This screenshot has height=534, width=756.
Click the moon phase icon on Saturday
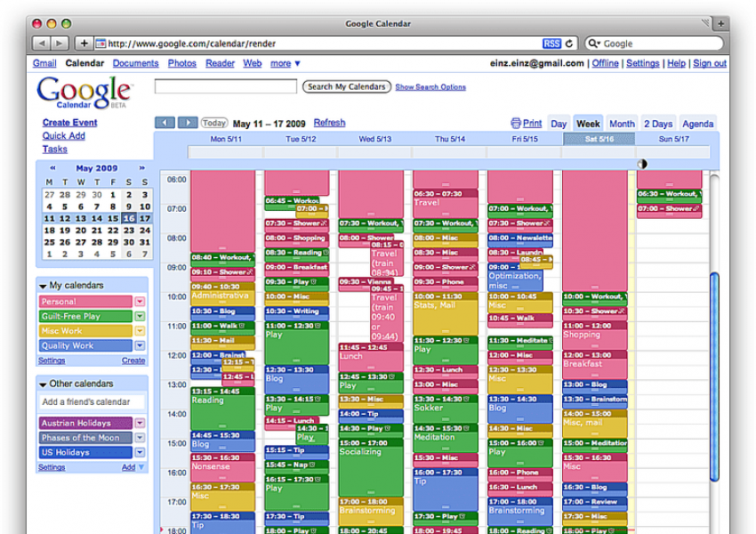point(643,164)
